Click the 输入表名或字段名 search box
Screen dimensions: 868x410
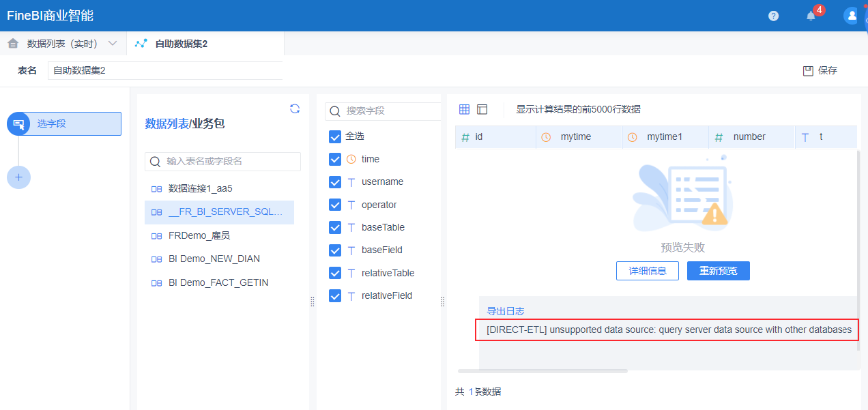pyautogui.click(x=223, y=161)
